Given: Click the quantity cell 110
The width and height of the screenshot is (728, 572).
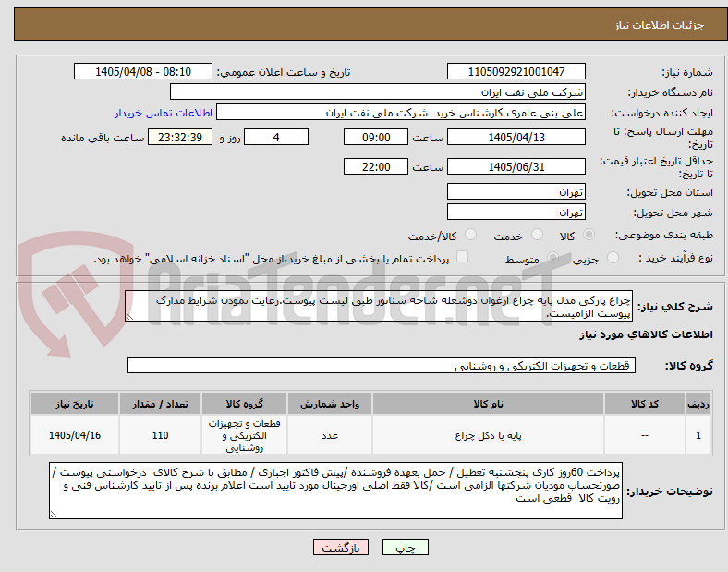Looking at the screenshot, I should (160, 435).
